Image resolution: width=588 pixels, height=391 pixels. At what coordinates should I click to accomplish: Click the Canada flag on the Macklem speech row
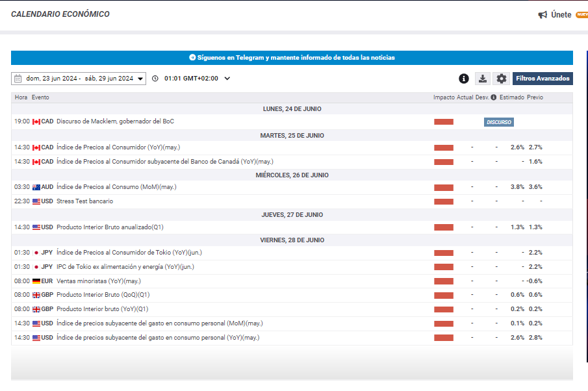pyautogui.click(x=36, y=121)
